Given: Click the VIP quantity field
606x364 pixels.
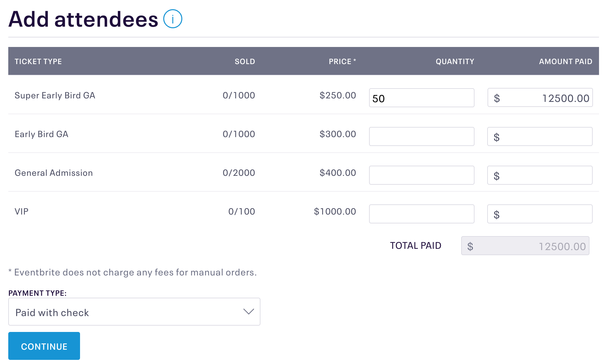Looking at the screenshot, I should point(421,214).
